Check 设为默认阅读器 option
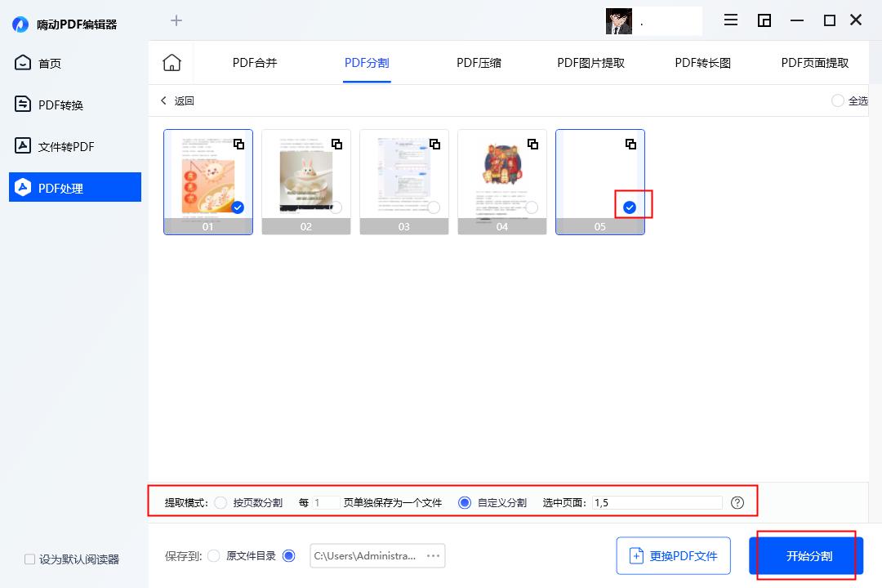882x588 pixels. pos(29,559)
